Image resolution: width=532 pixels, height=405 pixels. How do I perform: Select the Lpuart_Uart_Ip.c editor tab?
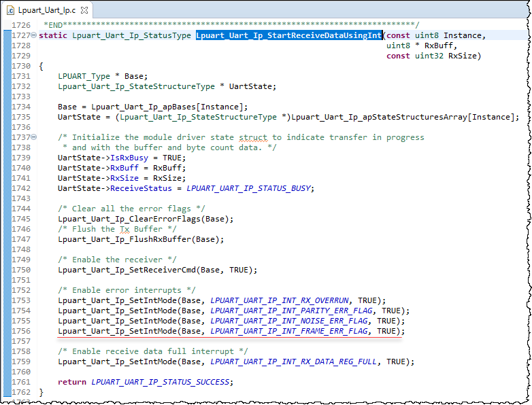click(x=47, y=10)
